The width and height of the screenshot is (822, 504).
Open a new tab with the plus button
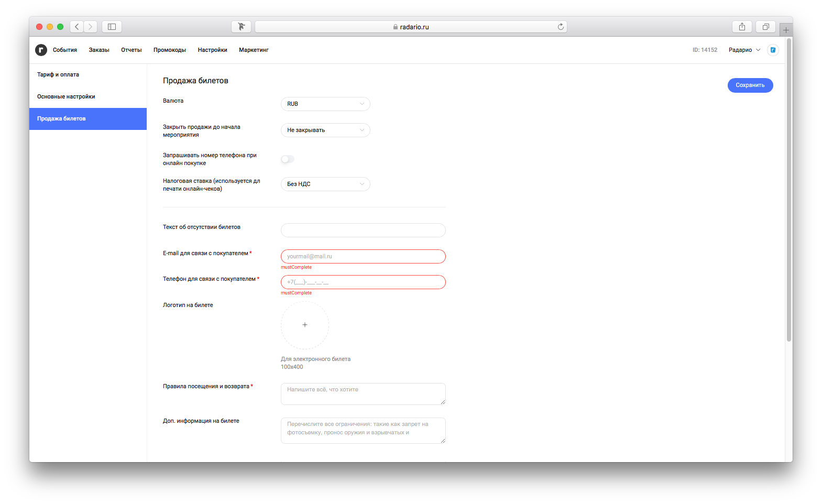(786, 30)
